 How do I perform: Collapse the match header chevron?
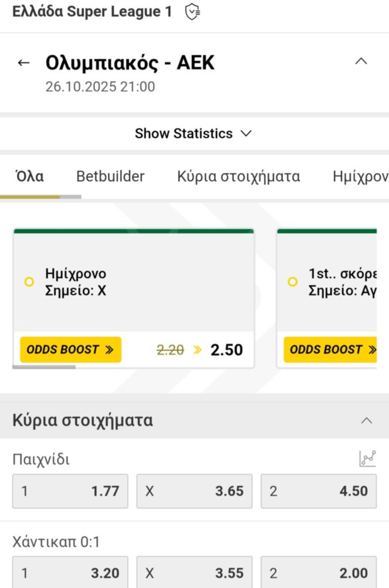coord(361,61)
